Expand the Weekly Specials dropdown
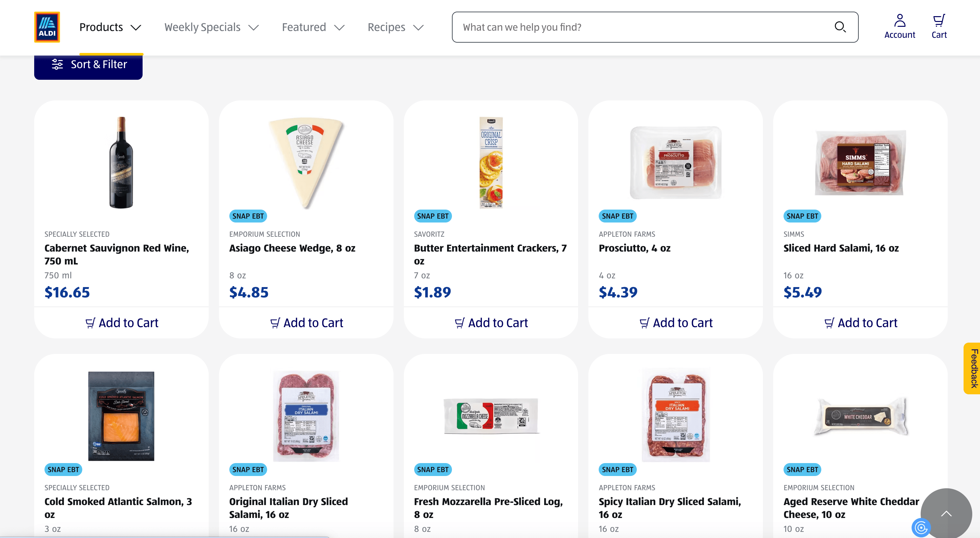 211,27
